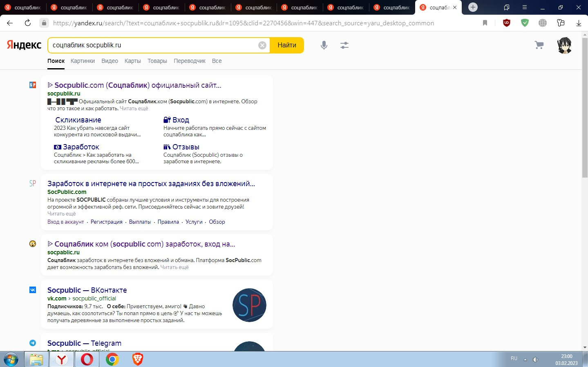Open a new tab with the plus button

click(473, 7)
